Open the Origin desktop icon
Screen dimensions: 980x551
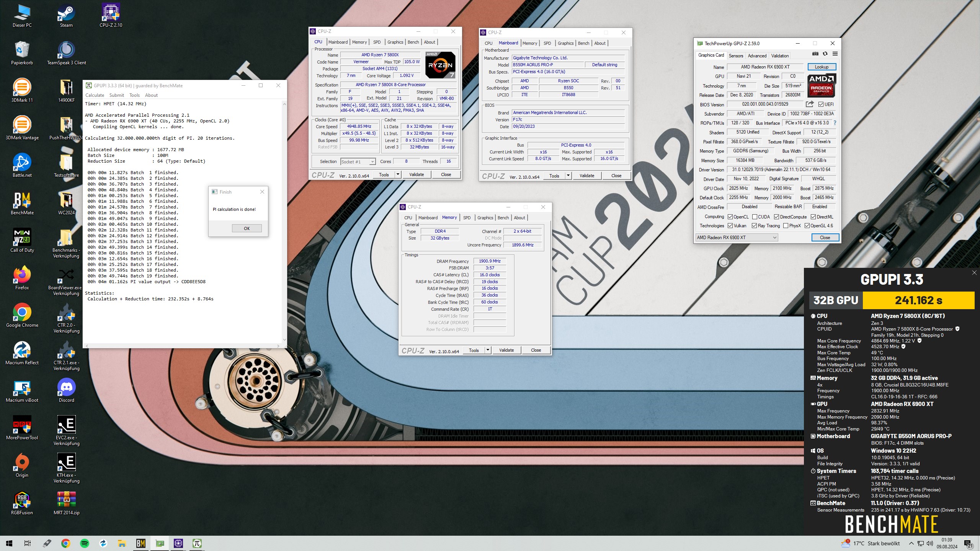coord(22,466)
